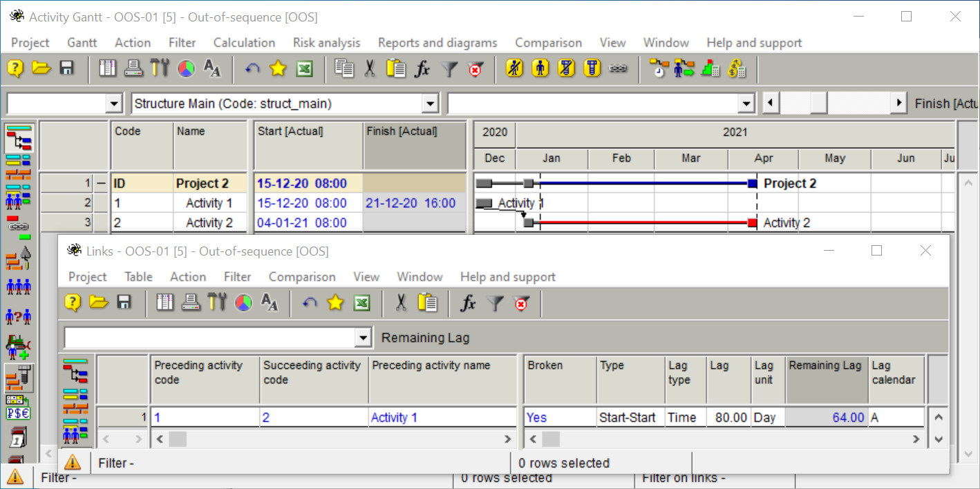Open the hammer and wrench settings icon in Gantt toolbar
This screenshot has height=489, width=980.
160,68
